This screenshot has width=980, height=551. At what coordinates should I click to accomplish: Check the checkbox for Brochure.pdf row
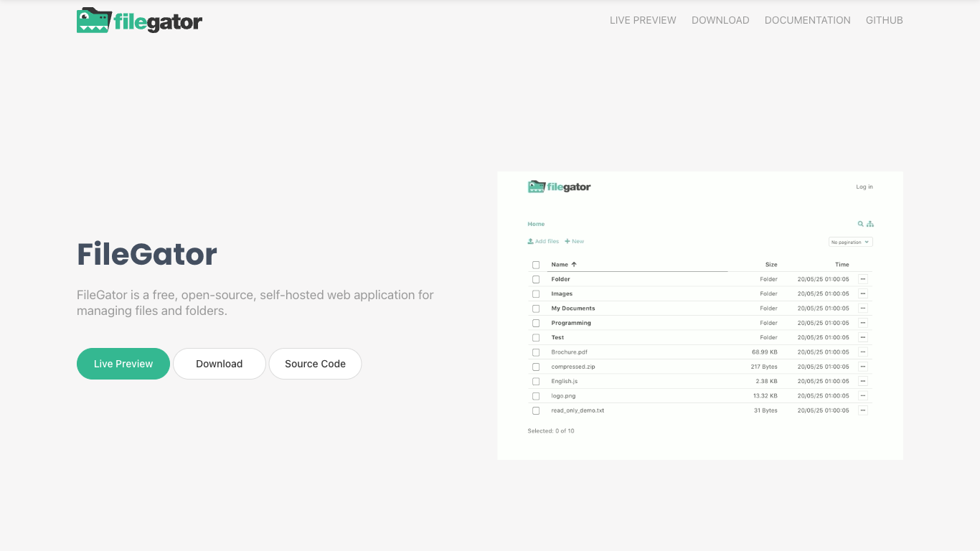536,352
